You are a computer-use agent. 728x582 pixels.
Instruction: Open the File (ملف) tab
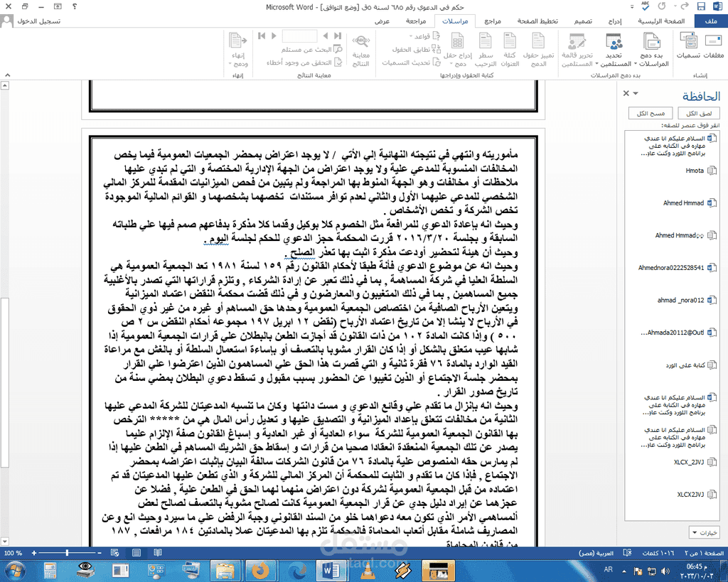pos(711,21)
